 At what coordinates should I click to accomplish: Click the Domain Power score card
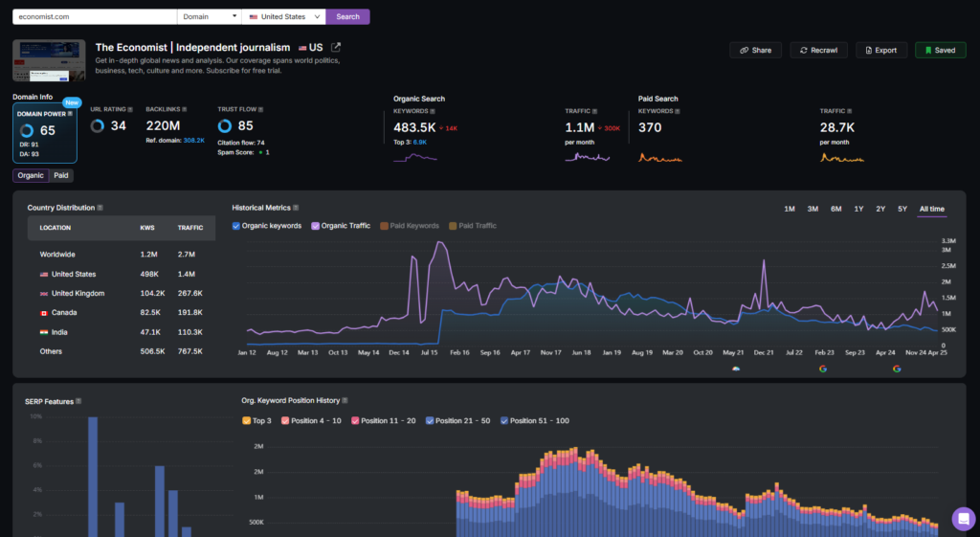tap(45, 133)
